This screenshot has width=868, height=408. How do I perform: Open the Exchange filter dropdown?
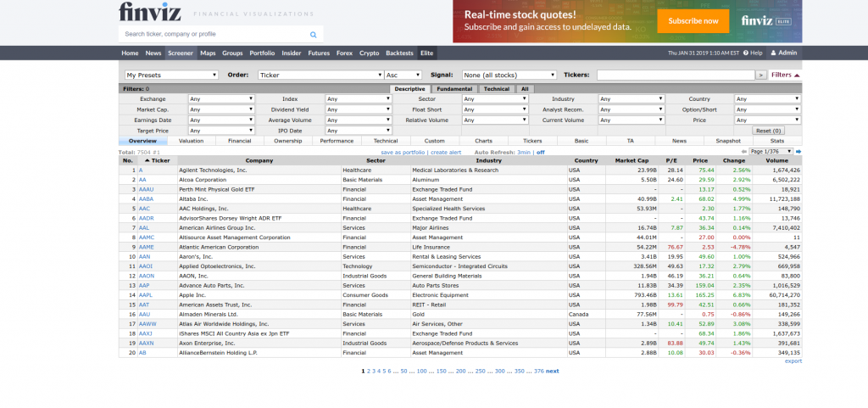click(221, 99)
